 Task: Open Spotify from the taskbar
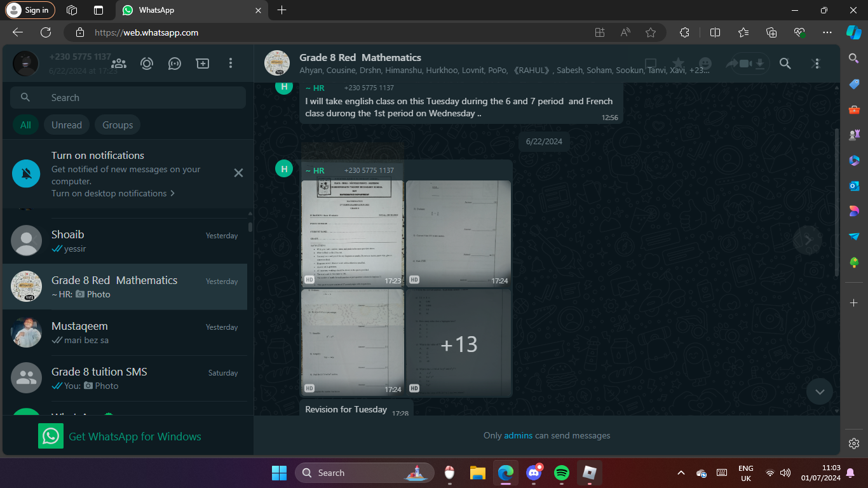562,473
